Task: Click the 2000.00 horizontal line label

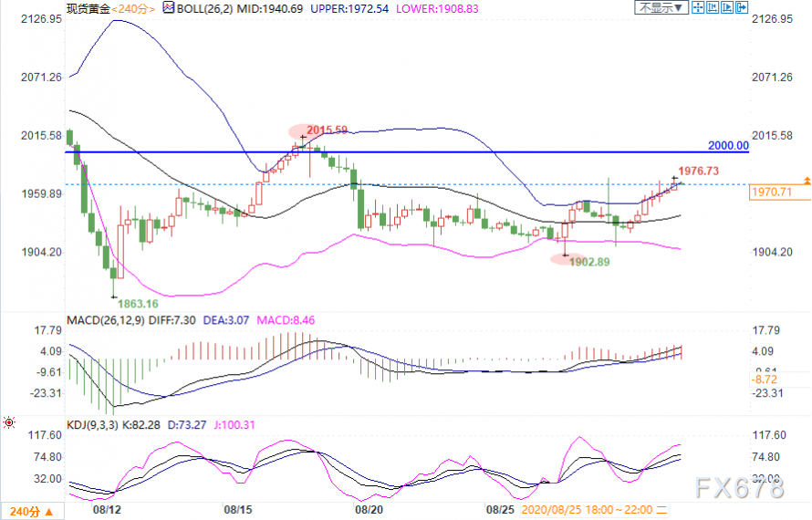Action: click(x=728, y=146)
